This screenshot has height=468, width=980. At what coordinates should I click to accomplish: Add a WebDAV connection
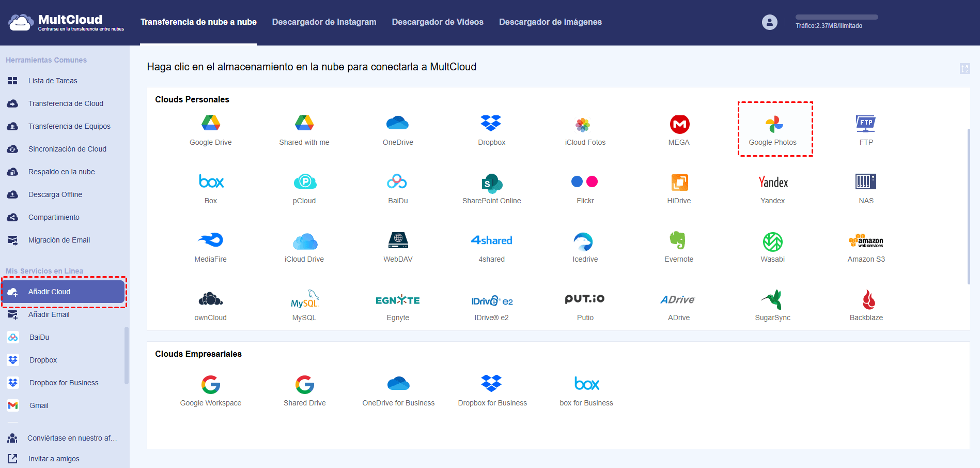tap(398, 247)
